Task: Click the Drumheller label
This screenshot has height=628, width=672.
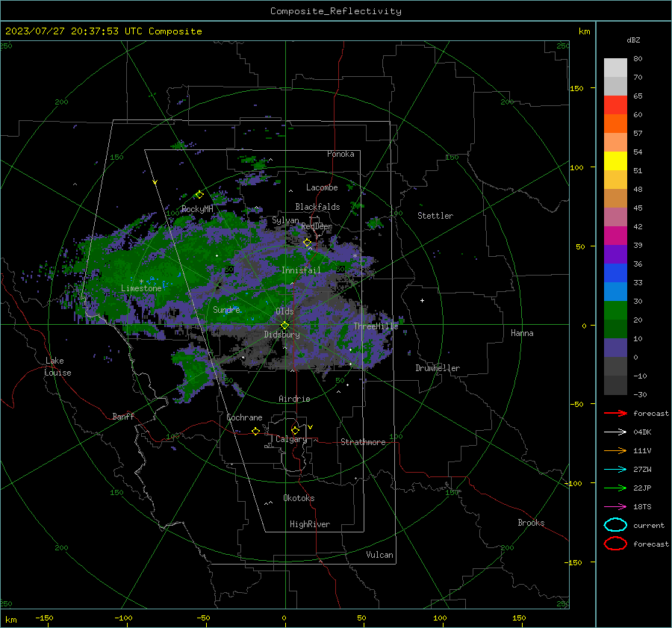Action: click(x=438, y=368)
